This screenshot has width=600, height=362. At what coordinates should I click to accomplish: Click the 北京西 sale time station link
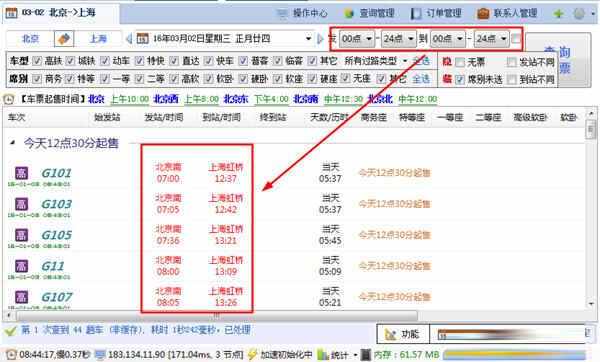(x=166, y=99)
